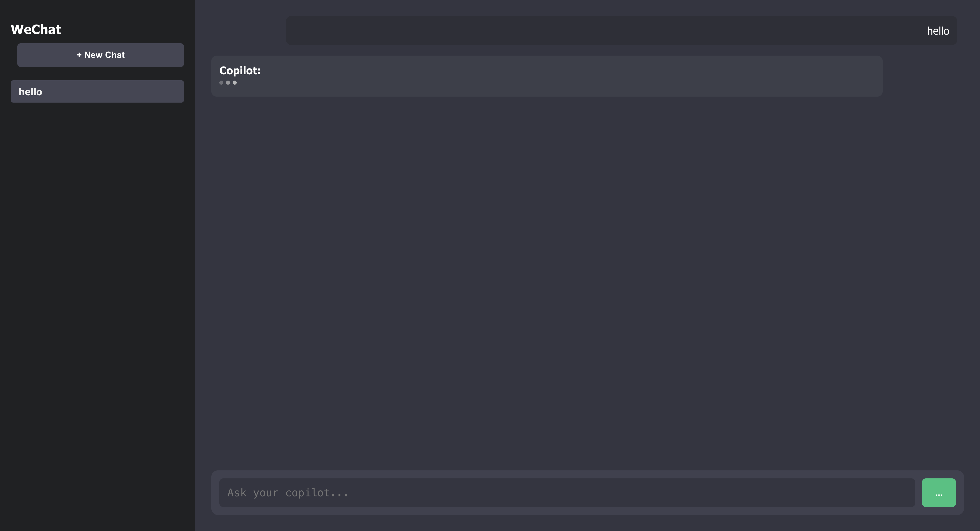Click the Copilot response bubble

click(x=547, y=76)
